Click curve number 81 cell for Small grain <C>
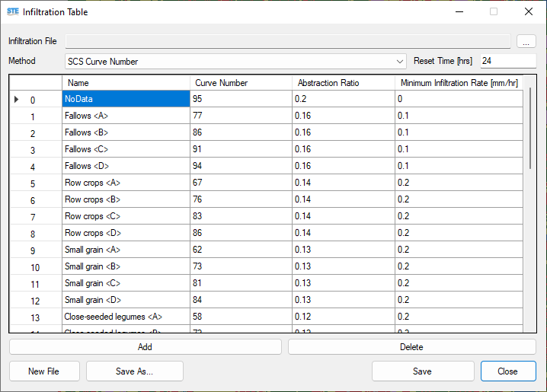 (x=241, y=282)
